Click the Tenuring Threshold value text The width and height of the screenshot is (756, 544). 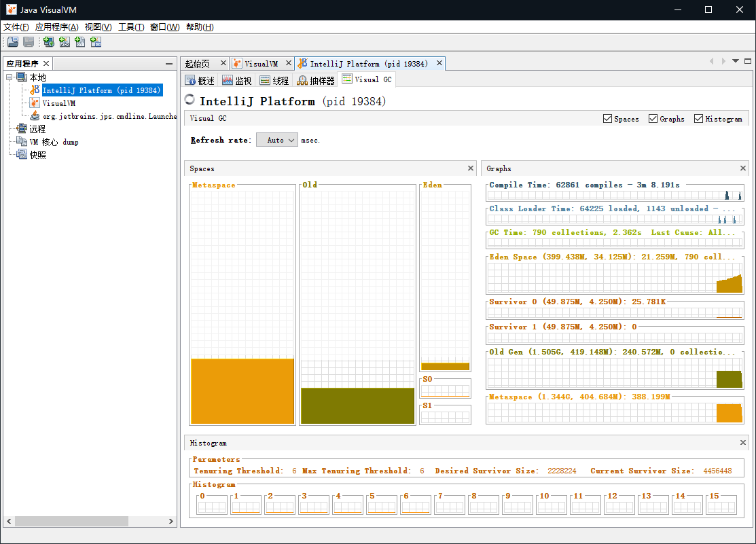294,471
